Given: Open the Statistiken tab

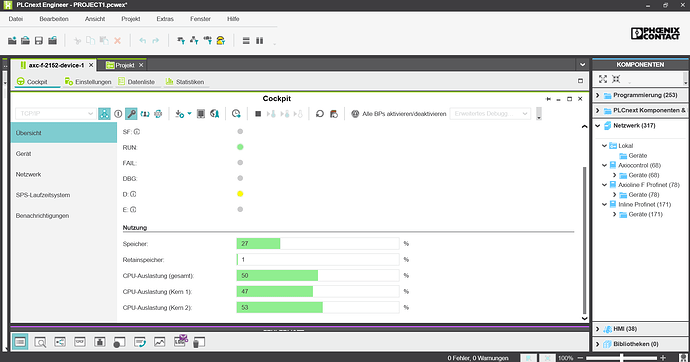Looking at the screenshot, I should pyautogui.click(x=185, y=82).
